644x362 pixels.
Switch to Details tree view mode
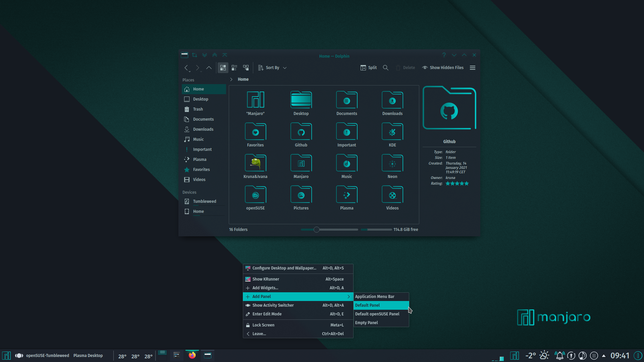point(246,68)
